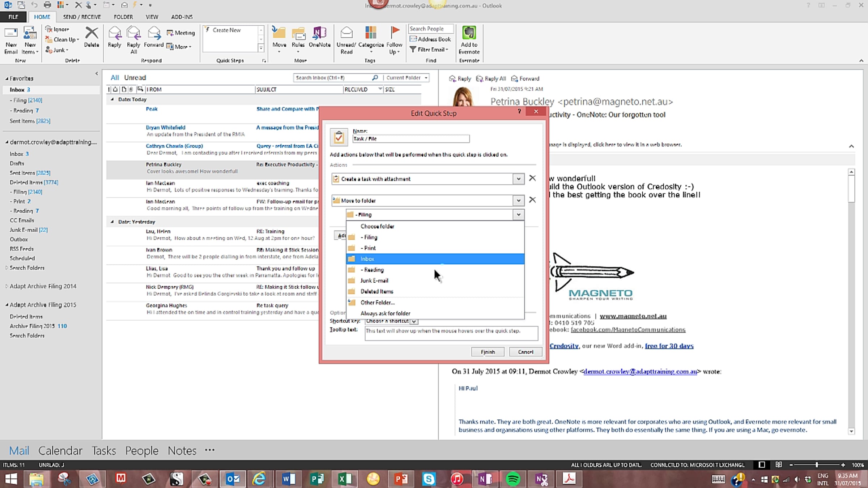Toggle the Unread filter in message list
Image resolution: width=868 pixels, height=488 pixels.
pyautogui.click(x=135, y=78)
